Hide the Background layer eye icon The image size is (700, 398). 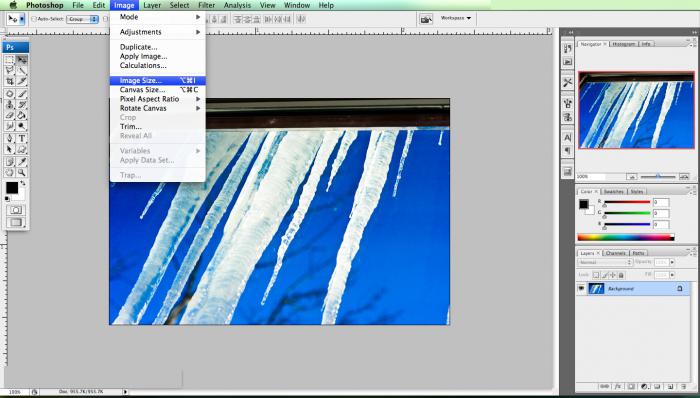581,289
